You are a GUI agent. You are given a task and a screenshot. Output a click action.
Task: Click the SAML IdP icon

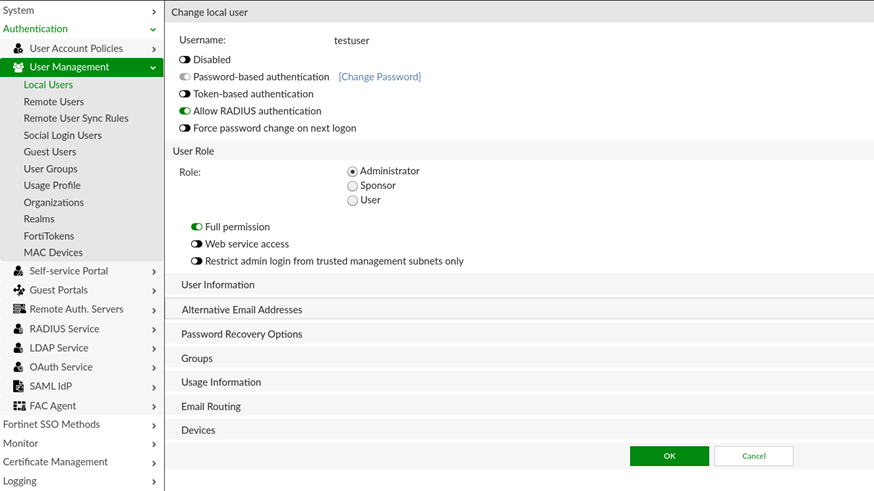click(18, 387)
